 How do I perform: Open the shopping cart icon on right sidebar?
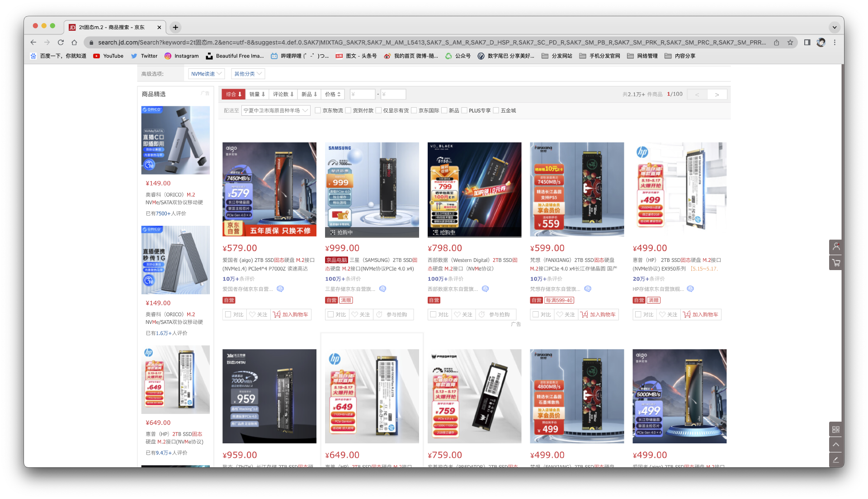pyautogui.click(x=836, y=263)
